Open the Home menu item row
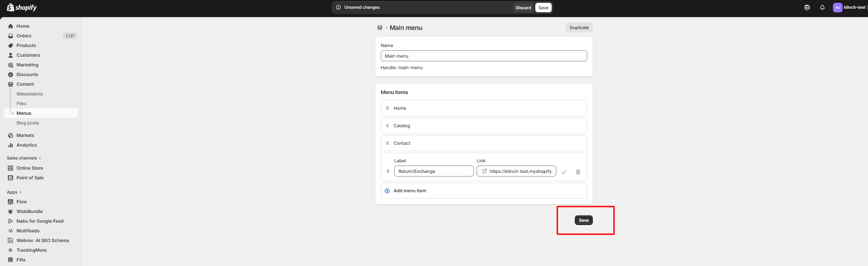Screen dimensions: 868x266 (x=483, y=108)
